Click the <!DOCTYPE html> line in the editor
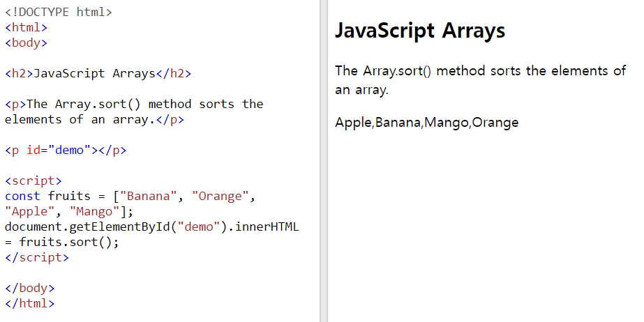Screen dimensions: 644x322 coord(59,13)
